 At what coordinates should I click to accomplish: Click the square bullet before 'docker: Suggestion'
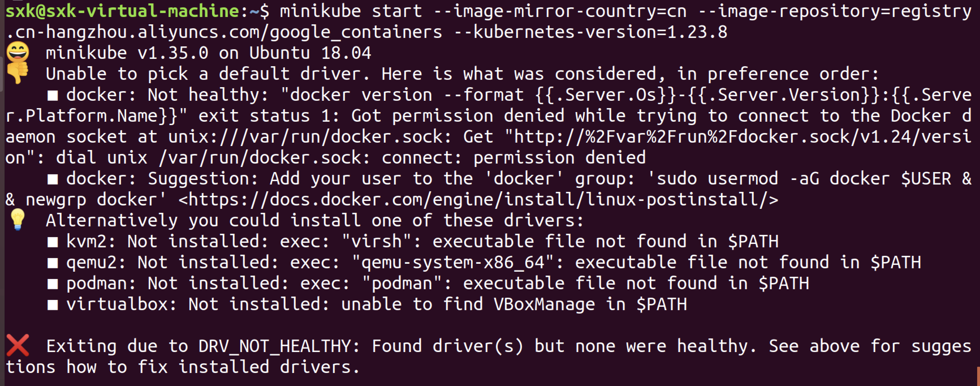53,179
